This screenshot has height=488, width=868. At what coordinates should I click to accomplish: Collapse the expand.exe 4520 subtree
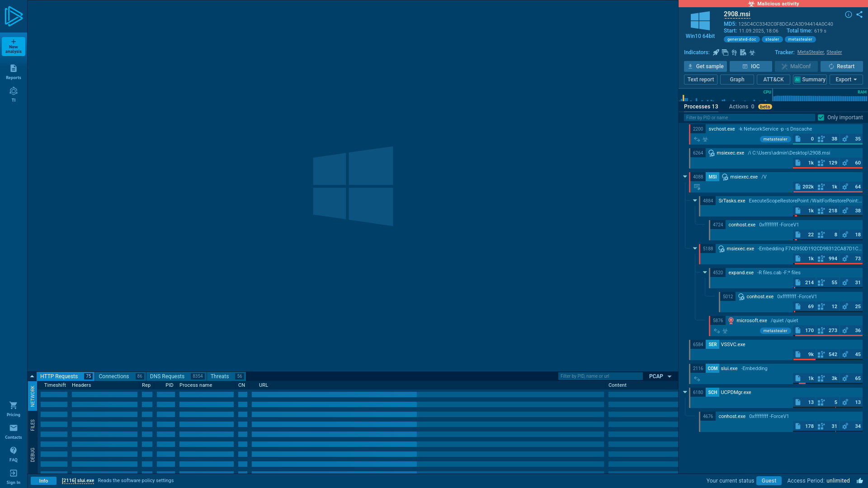(x=705, y=272)
